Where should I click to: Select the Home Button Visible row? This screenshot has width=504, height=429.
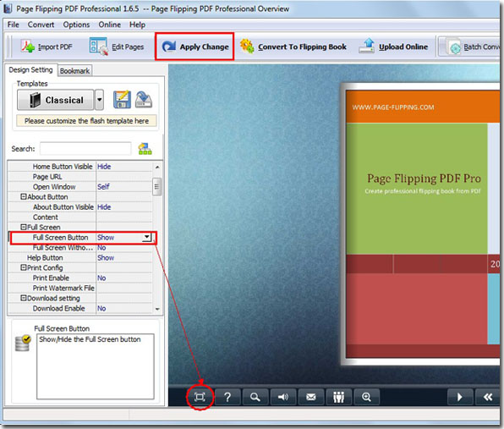[x=80, y=167]
